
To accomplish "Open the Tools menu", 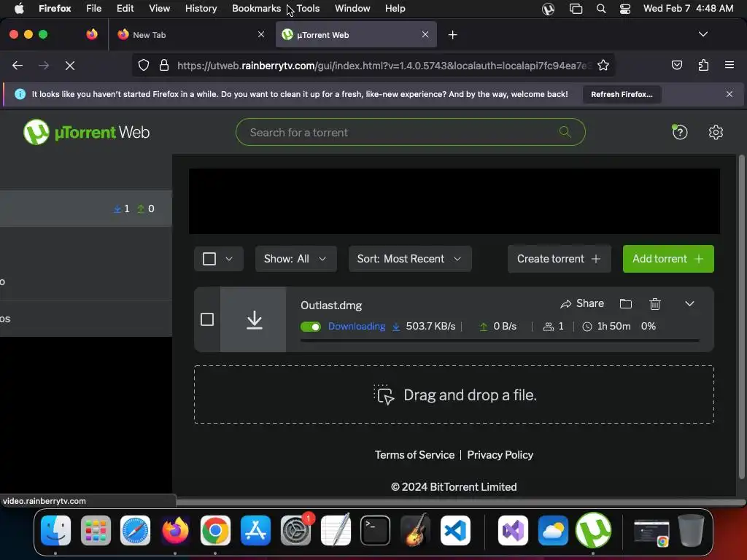I will 308,8.
